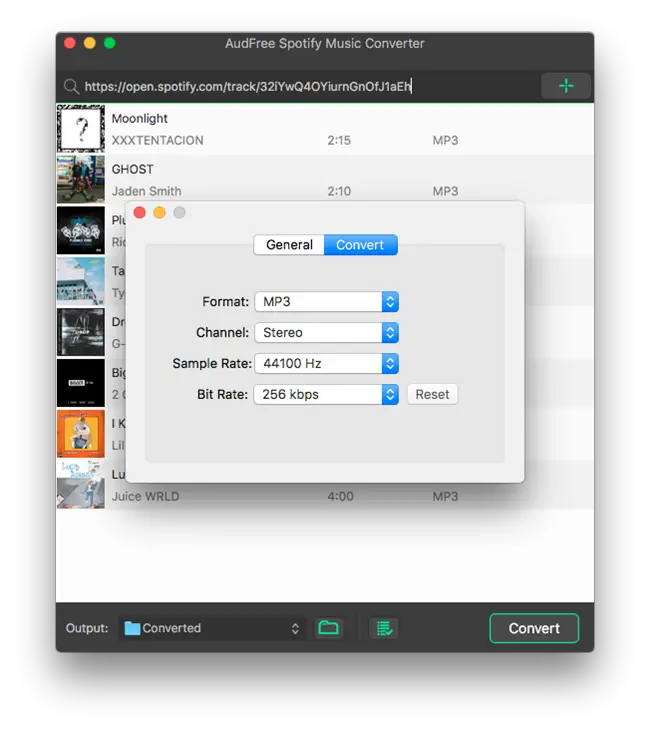Click the artist name Jaden Smith
The height and width of the screenshot is (732, 650).
[146, 191]
